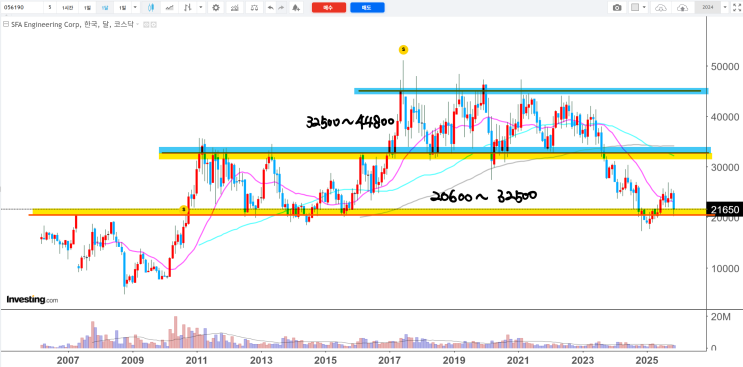Collapse the SFA Engineering Corp legend box
The height and width of the screenshot is (367, 743).
(x=6, y=24)
